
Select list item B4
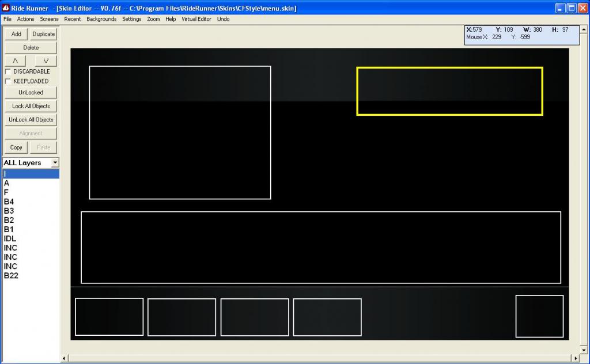point(31,202)
